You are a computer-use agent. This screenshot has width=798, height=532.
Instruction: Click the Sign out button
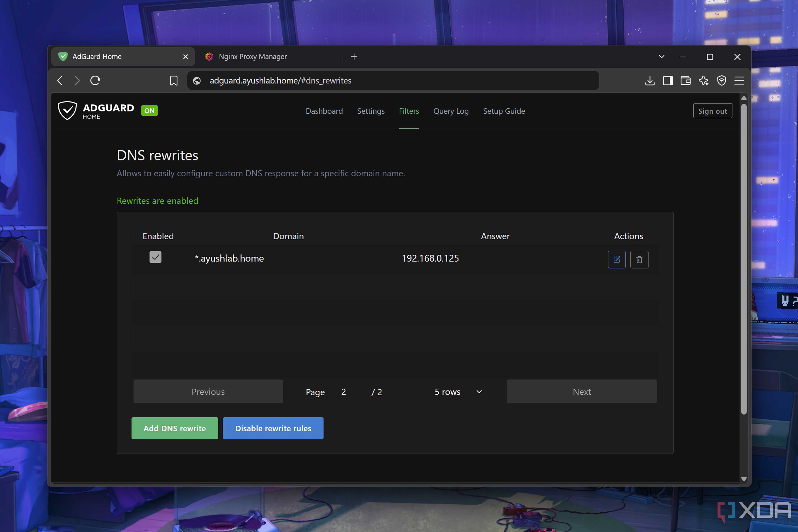712,111
